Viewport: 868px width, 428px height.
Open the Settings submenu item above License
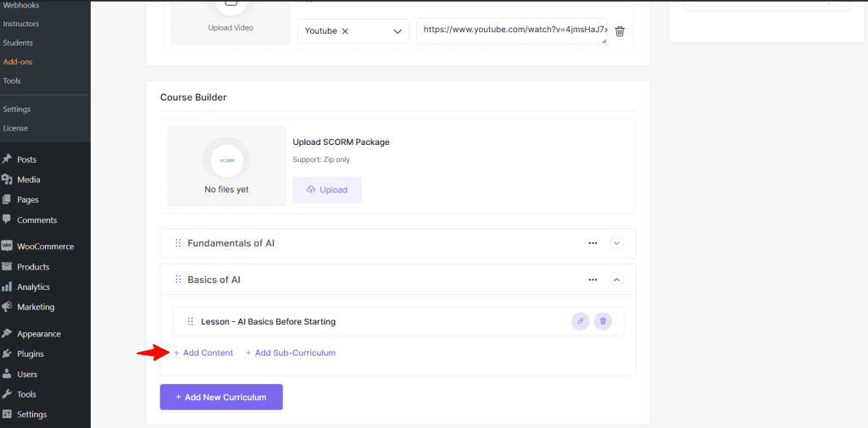pyautogui.click(x=17, y=109)
